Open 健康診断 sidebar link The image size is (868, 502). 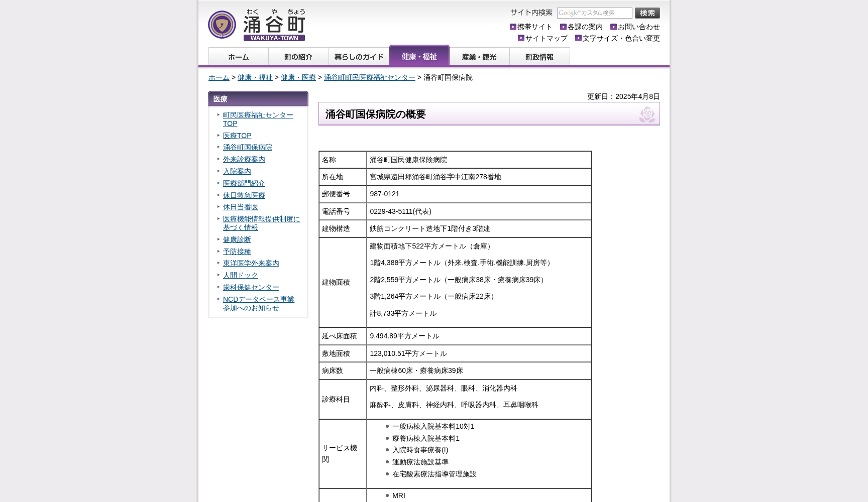(x=237, y=239)
